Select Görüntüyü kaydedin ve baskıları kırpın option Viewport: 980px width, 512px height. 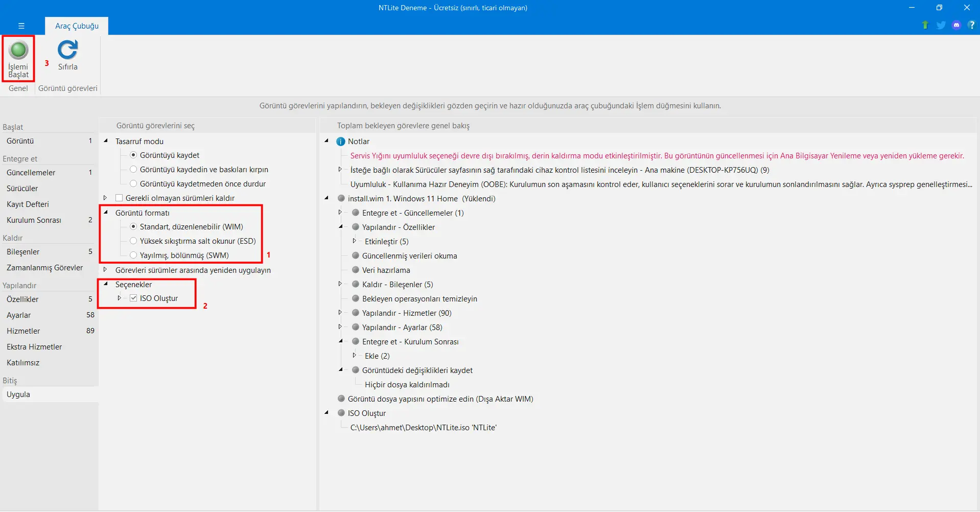(133, 169)
